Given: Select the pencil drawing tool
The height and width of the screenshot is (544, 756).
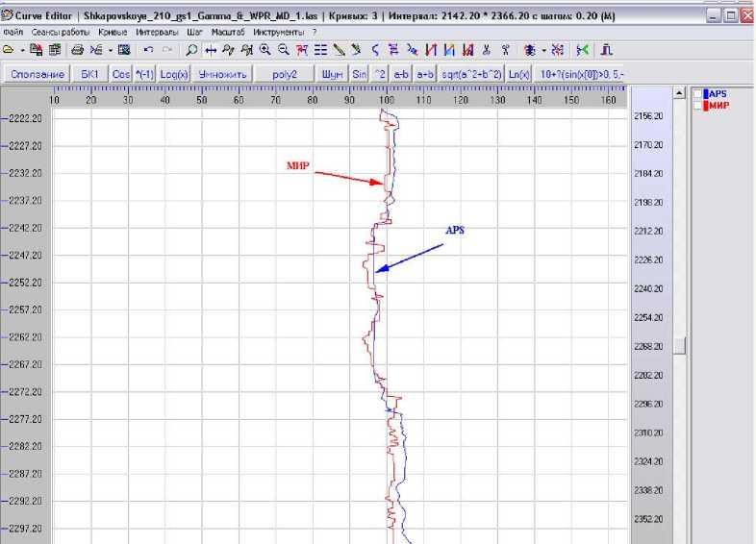Looking at the screenshot, I should click(x=339, y=50).
